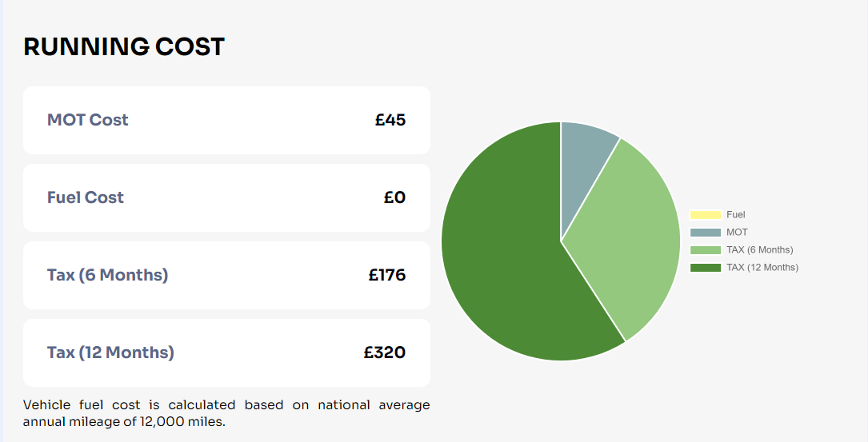Click the TAX (12 Months) legend text
Viewport: 868px width, 442px height.
[762, 267]
